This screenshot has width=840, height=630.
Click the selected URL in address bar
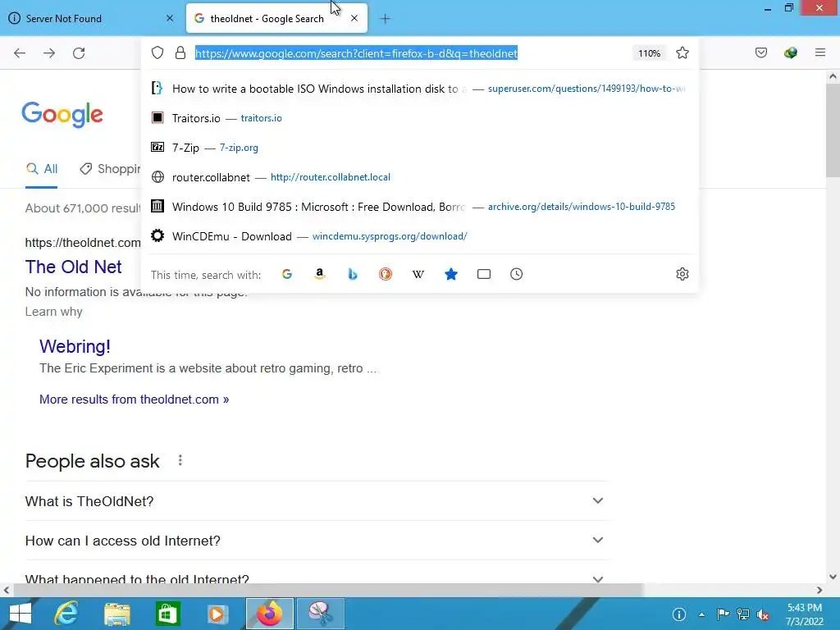(356, 53)
